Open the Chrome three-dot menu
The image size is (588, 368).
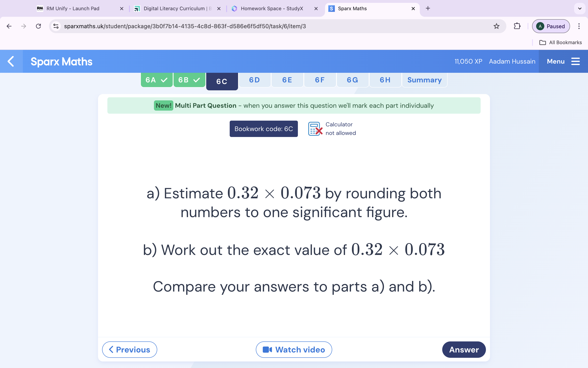(579, 26)
